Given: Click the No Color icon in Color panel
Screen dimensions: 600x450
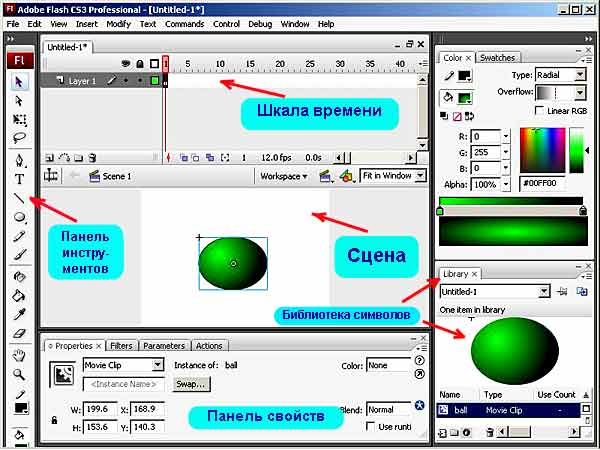Looking at the screenshot, I should pyautogui.click(x=457, y=116).
